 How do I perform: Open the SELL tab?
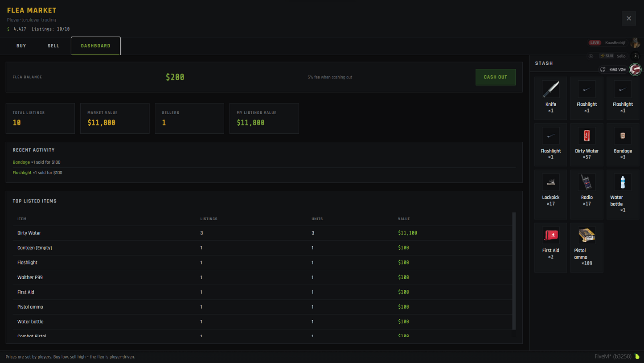pos(53,45)
